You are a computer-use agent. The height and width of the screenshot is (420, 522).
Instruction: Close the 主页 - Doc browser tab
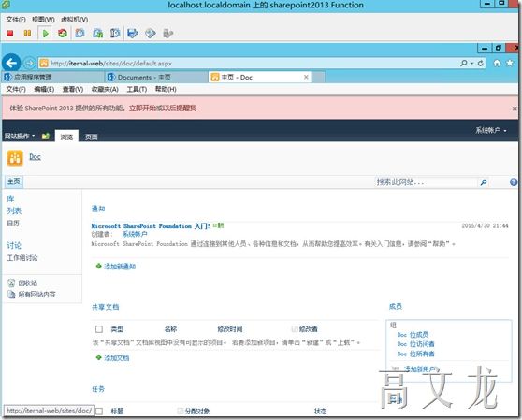(x=306, y=78)
